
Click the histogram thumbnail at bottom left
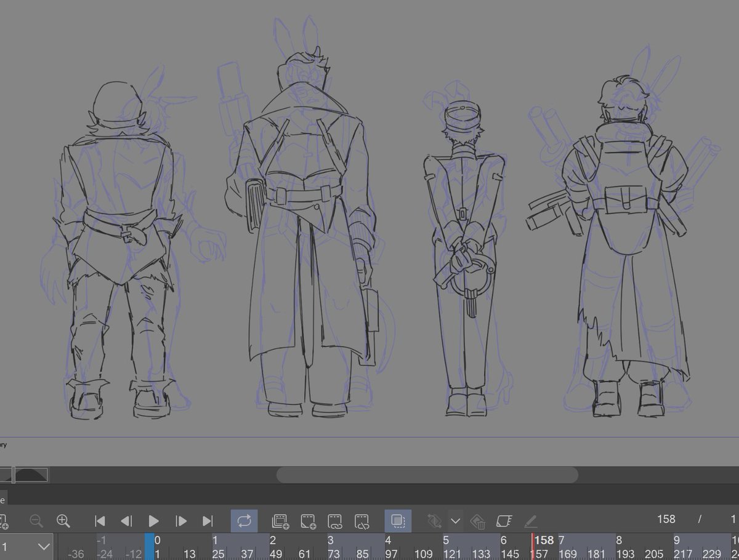[x=25, y=474]
